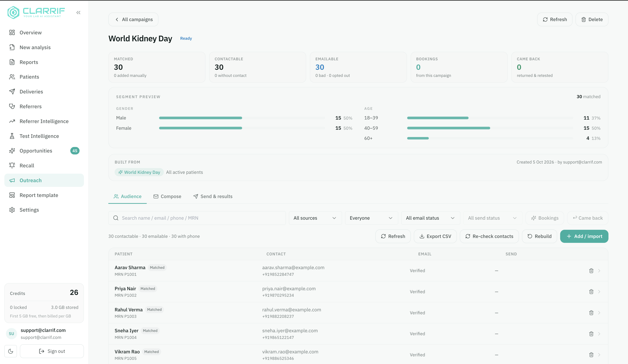Remove Priya Nair using the trash icon
Screen dimensions: 628x364
pos(591,291)
